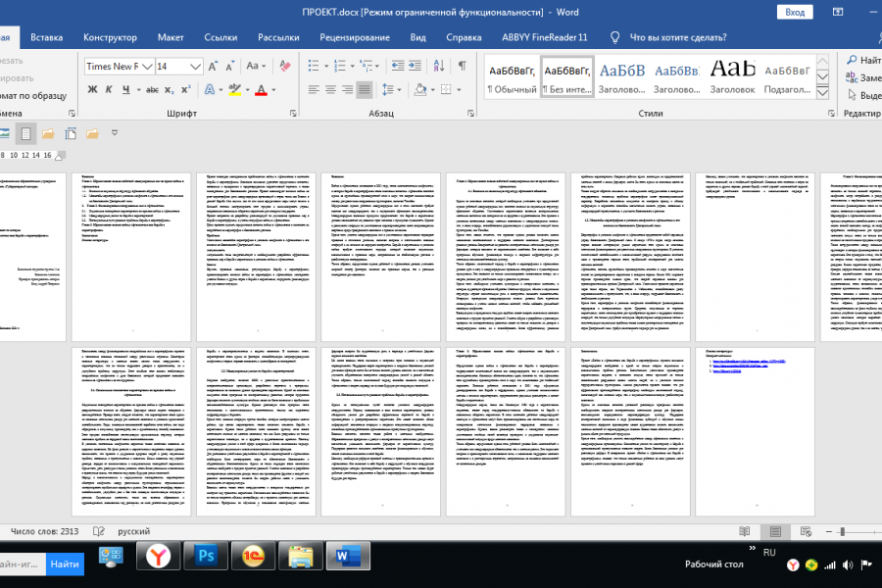The image size is (882, 588).
Task: Apply a multilevel list
Action: (x=367, y=67)
